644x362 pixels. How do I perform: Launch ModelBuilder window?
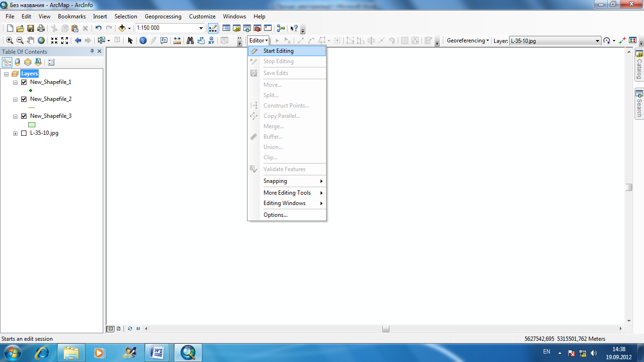point(281,28)
